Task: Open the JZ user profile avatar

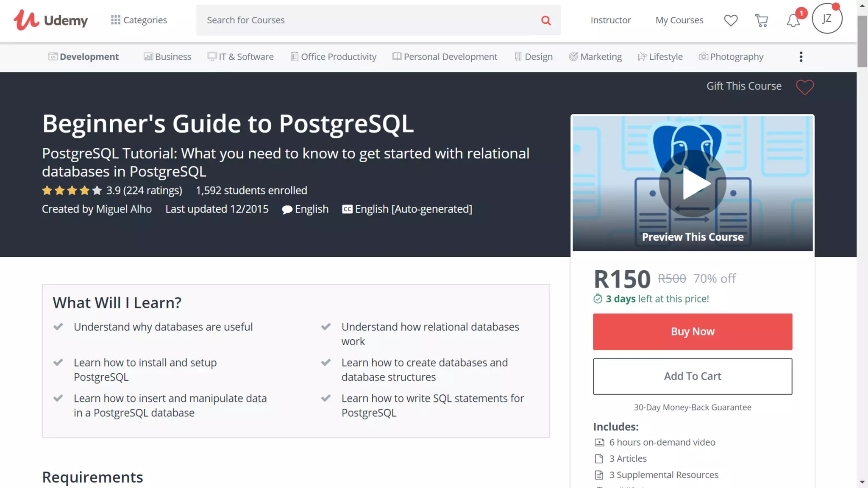Action: click(x=826, y=19)
